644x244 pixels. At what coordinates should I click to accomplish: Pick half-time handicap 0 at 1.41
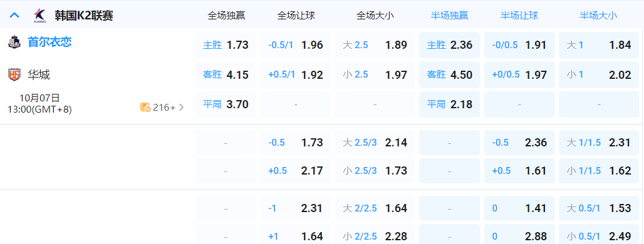pos(519,208)
